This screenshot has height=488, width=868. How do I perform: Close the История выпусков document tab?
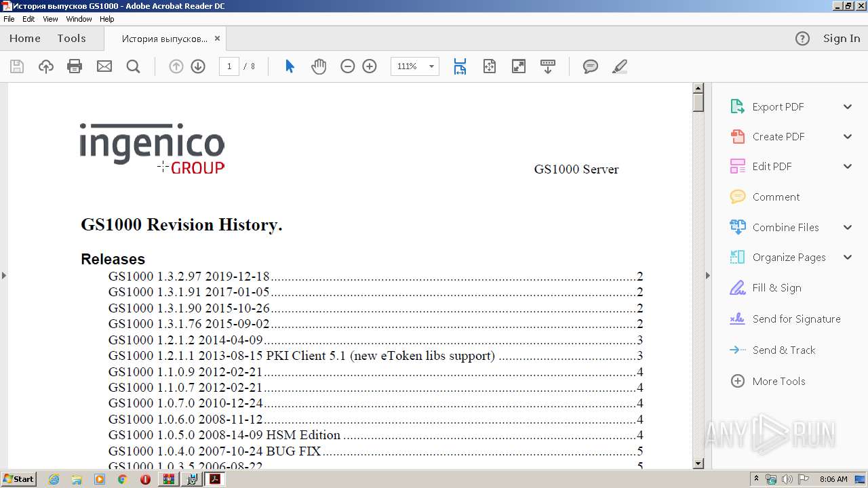[218, 39]
